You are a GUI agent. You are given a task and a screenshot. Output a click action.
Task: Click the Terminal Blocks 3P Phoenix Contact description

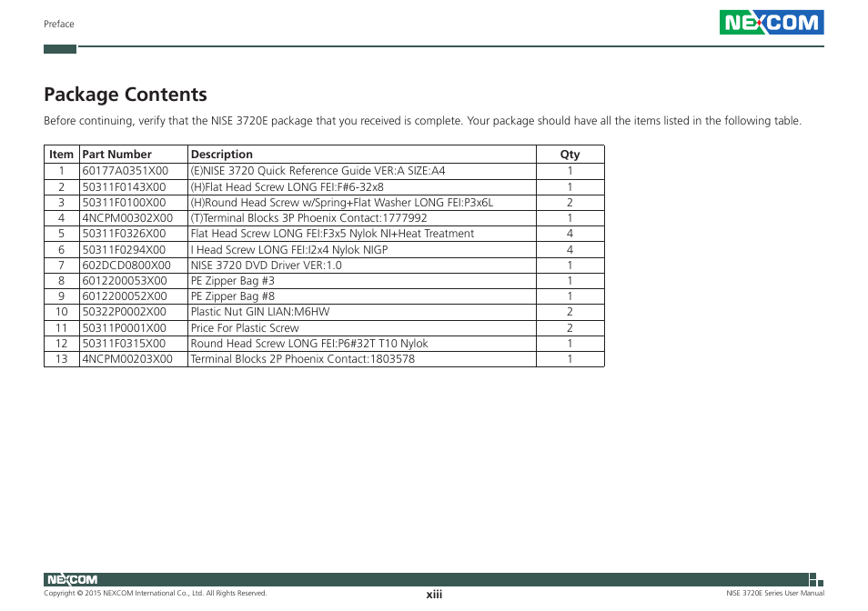click(308, 218)
